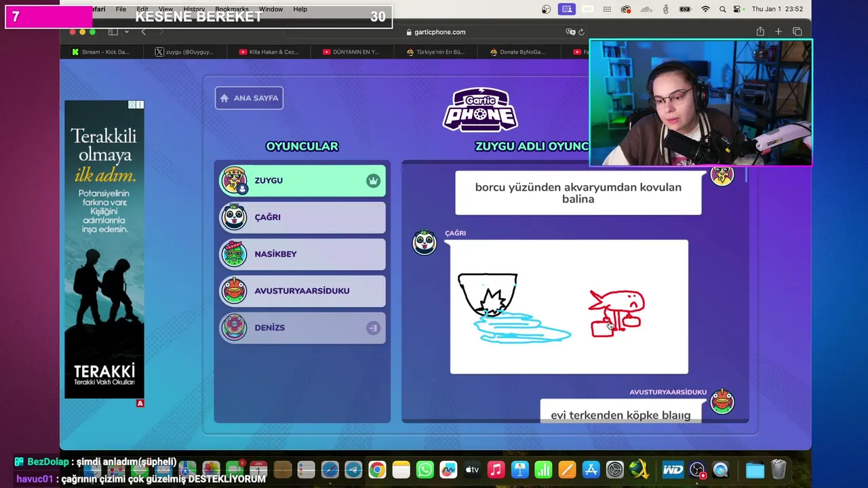Open a new Safari tab with plus icon
The height and width of the screenshot is (488, 868).
pyautogui.click(x=778, y=32)
